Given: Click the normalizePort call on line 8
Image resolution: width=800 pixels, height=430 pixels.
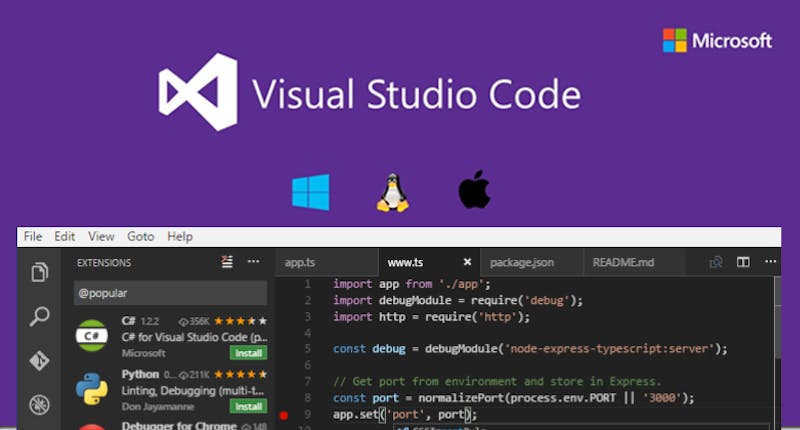Looking at the screenshot, I should click(461, 398).
